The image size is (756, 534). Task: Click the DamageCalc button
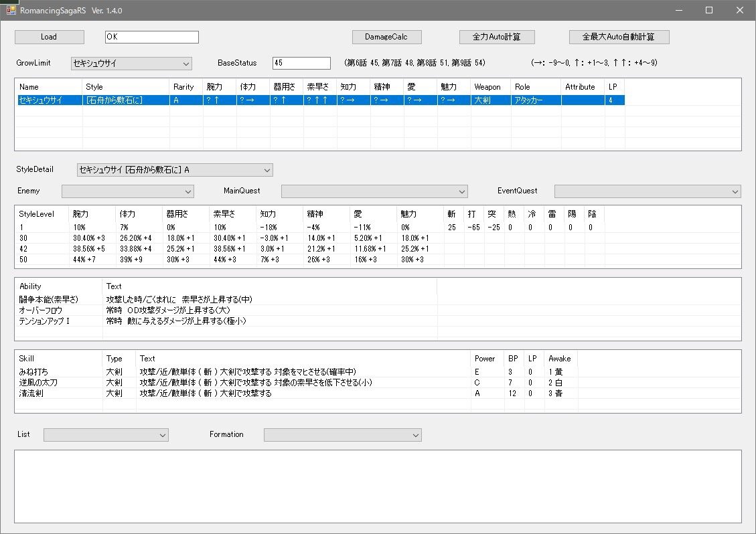tap(386, 37)
